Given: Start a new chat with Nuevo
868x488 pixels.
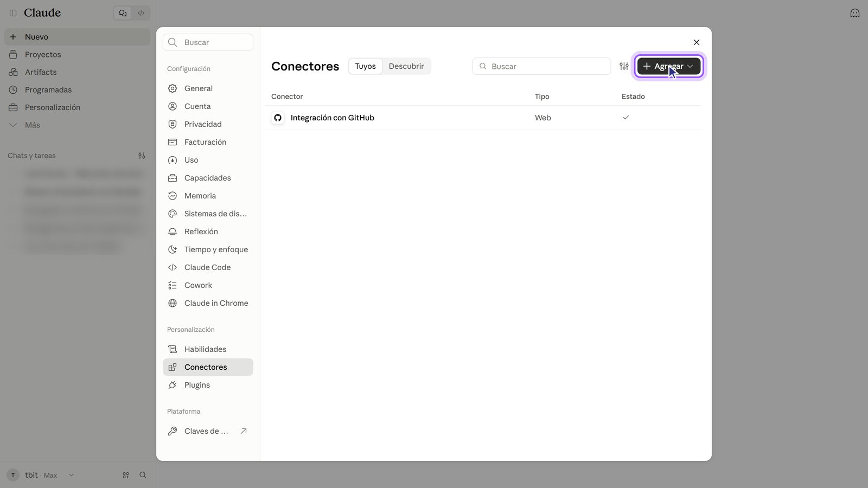Looking at the screenshot, I should coord(78,37).
